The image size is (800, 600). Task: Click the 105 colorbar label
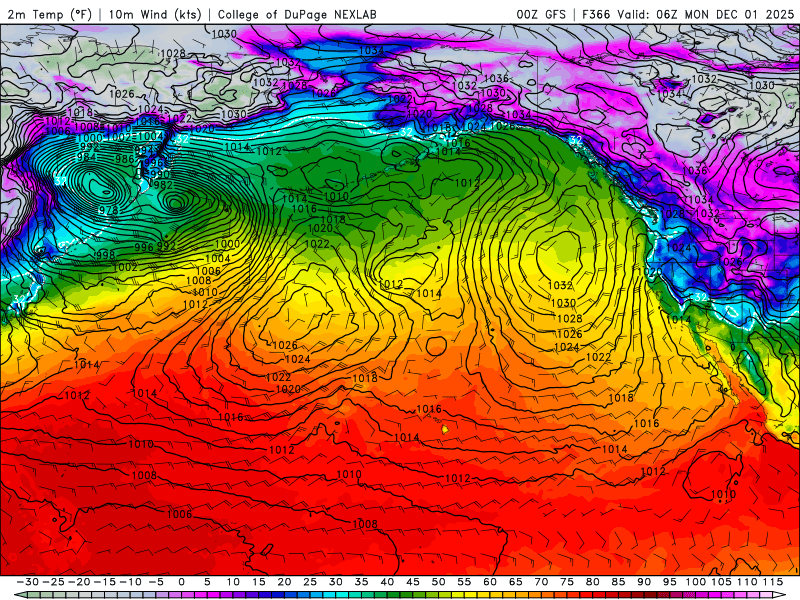721,582
